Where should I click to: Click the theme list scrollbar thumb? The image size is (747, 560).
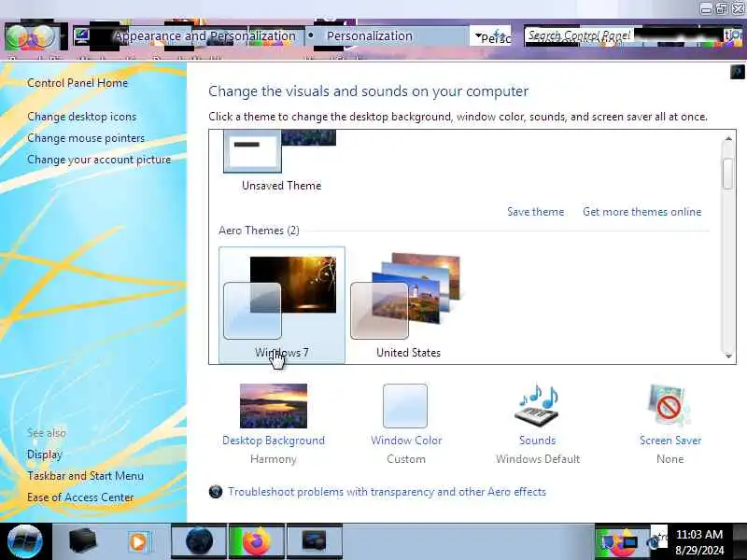click(727, 174)
